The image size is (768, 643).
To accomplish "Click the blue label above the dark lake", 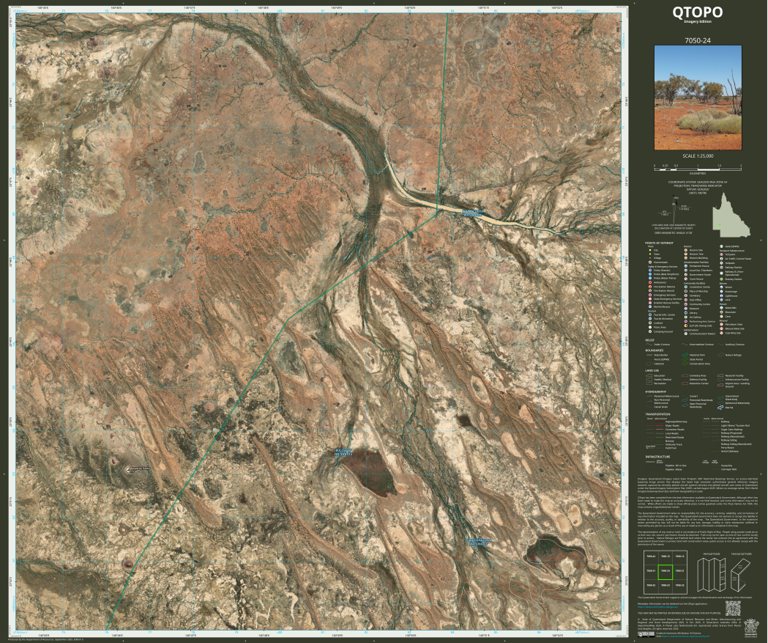I will click(342, 452).
